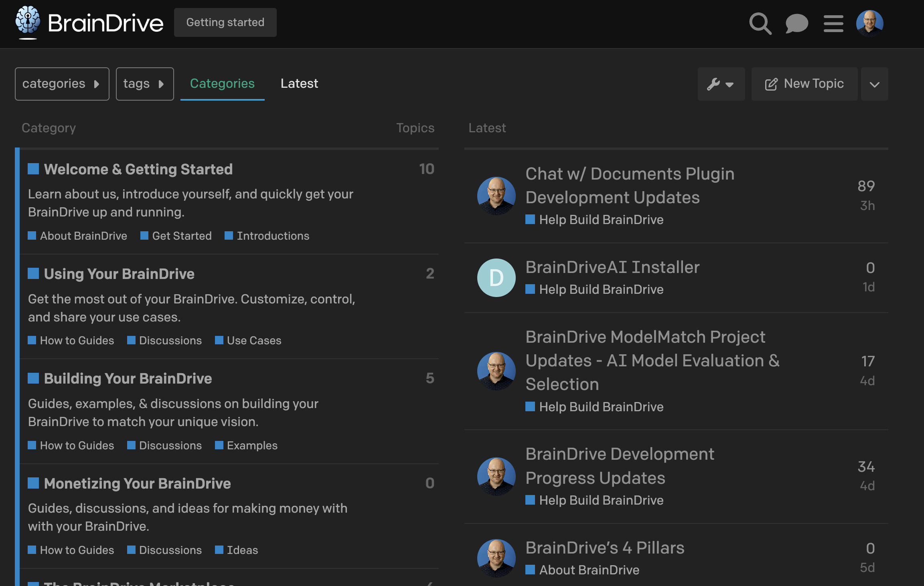Click the D avatar on BrainDriveAI Installer
The width and height of the screenshot is (924, 586).
point(496,278)
